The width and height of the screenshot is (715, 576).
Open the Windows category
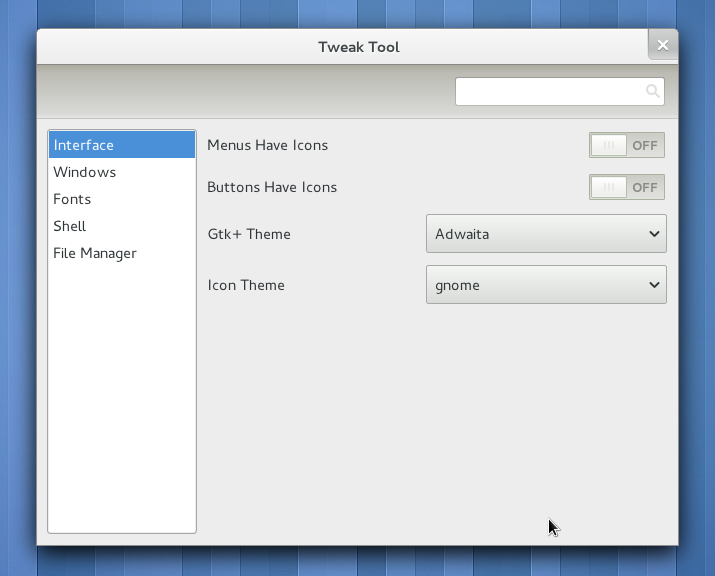coord(122,172)
